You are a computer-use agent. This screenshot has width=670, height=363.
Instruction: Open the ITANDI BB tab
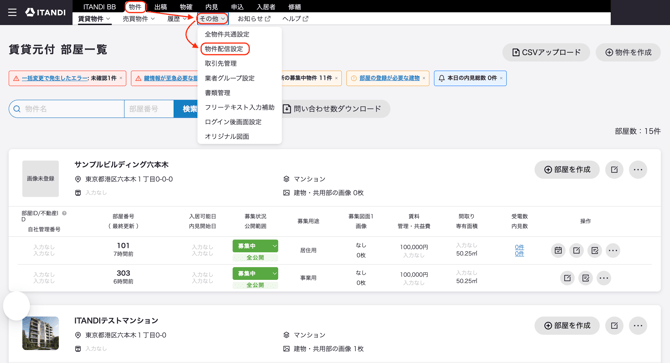pos(100,7)
